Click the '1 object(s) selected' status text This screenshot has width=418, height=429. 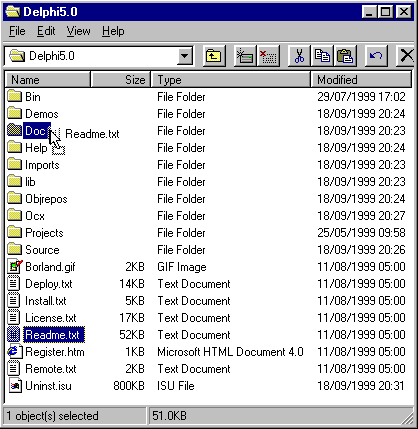(52, 416)
